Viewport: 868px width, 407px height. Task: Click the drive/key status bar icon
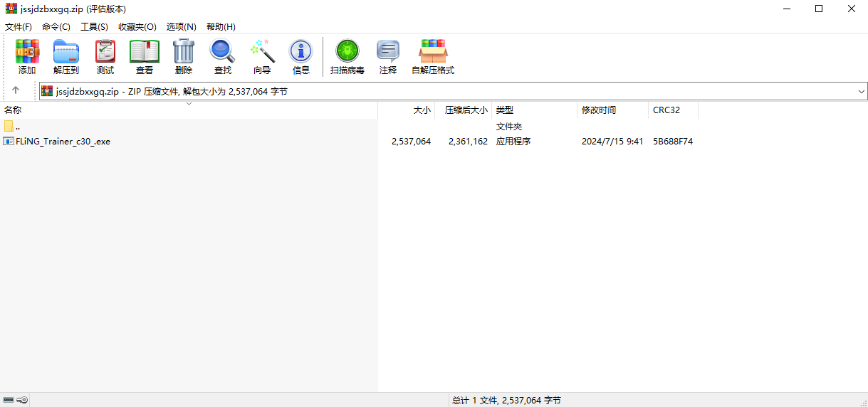(x=16, y=400)
